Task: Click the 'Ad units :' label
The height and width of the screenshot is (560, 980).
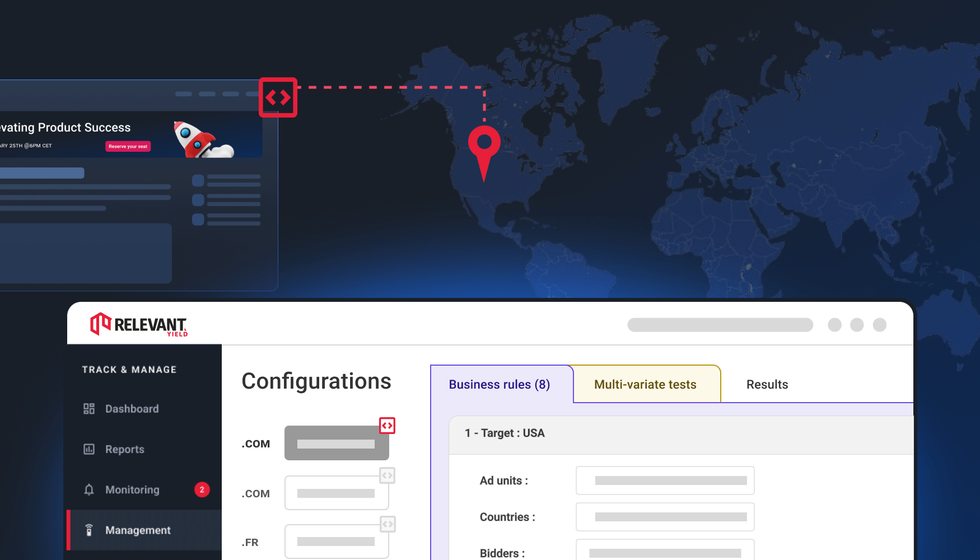Action: coord(504,480)
